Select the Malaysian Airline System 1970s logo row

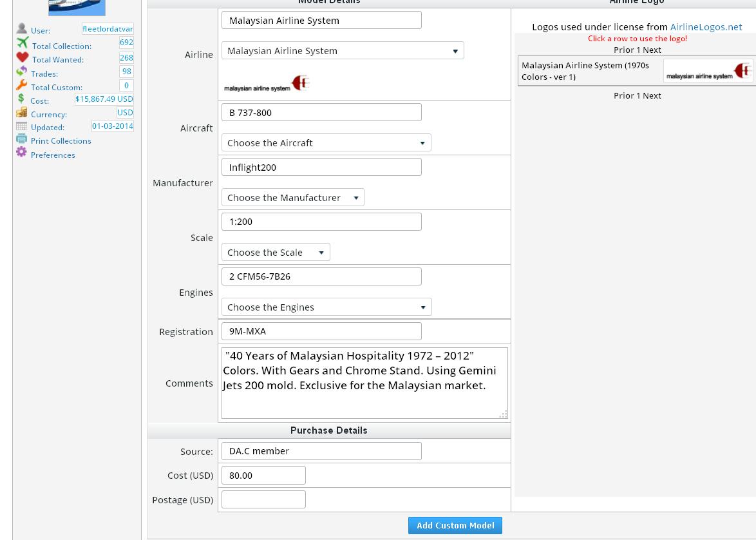coord(636,71)
